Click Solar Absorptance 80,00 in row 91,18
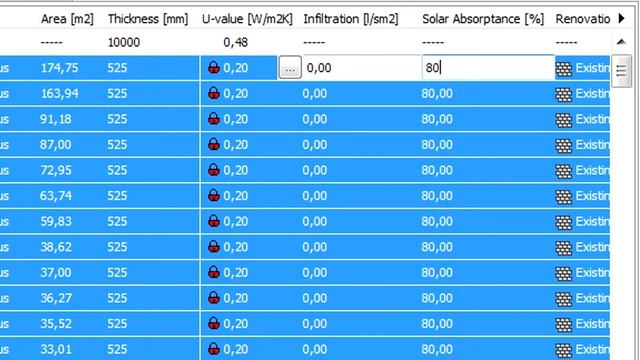 click(x=437, y=119)
